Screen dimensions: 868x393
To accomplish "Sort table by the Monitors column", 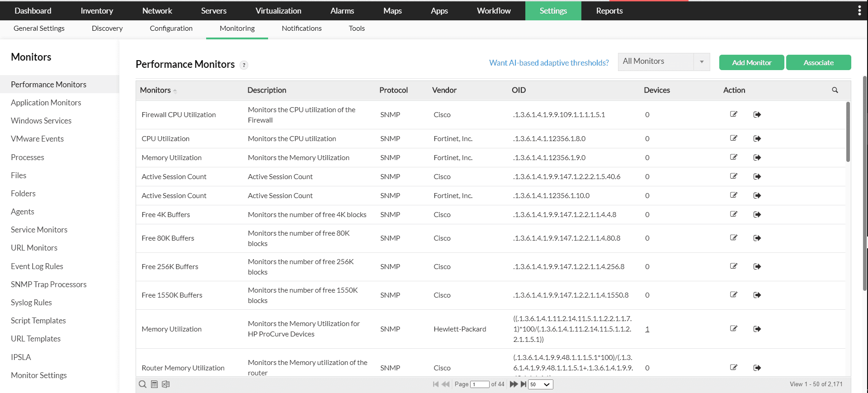I will [156, 90].
